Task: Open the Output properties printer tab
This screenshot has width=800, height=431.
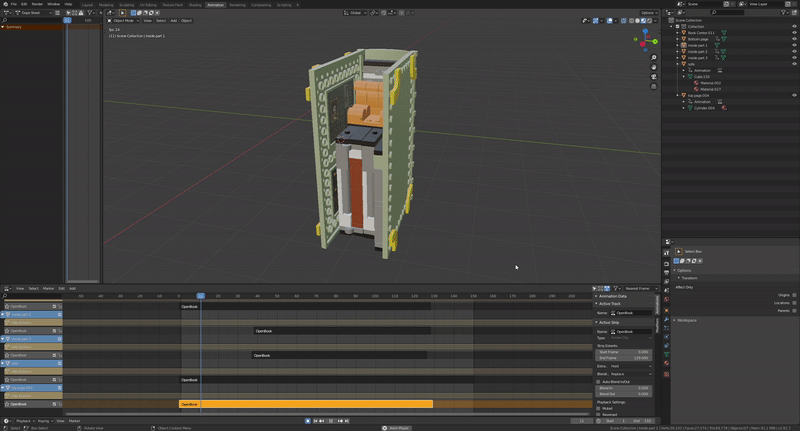Action: tap(666, 273)
